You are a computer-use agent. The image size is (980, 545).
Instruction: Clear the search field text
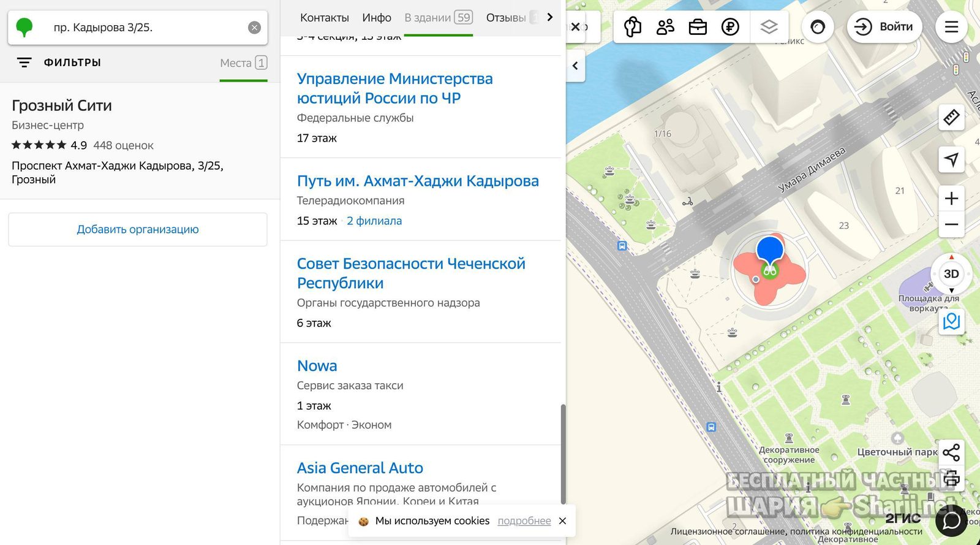coord(254,28)
